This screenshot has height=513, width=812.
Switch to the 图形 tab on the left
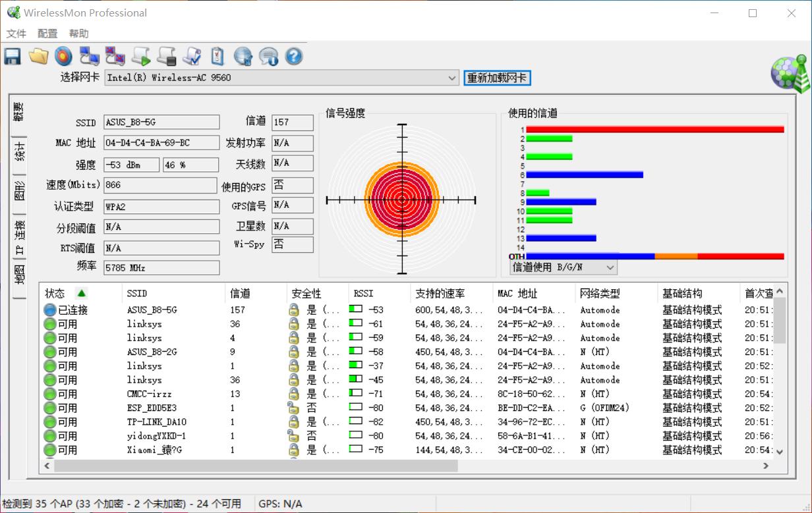[18, 189]
